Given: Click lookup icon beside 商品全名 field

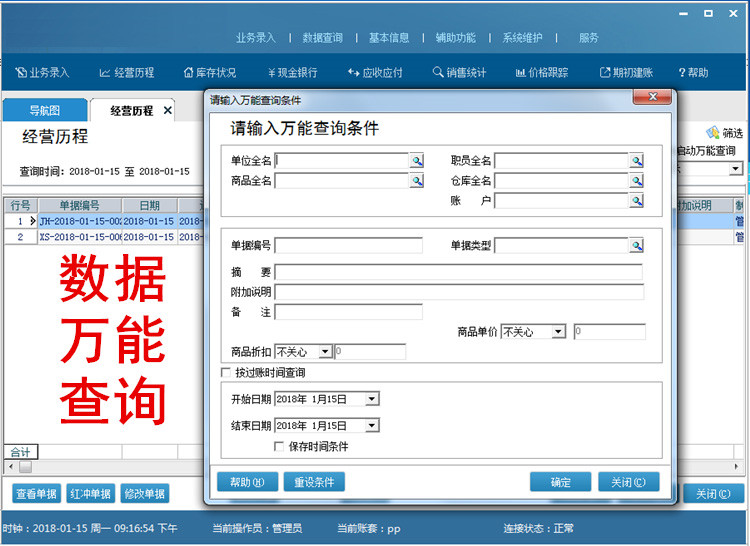Looking at the screenshot, I should click(x=416, y=181).
